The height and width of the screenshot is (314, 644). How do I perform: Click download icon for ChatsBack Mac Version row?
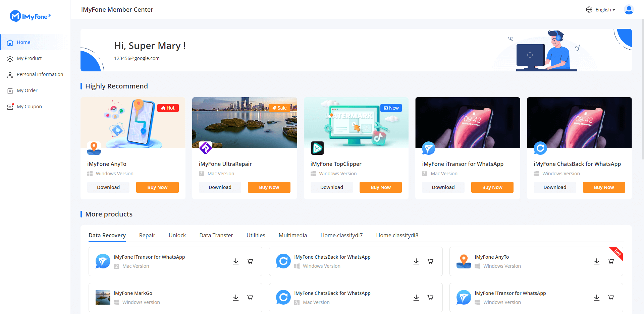click(x=416, y=298)
